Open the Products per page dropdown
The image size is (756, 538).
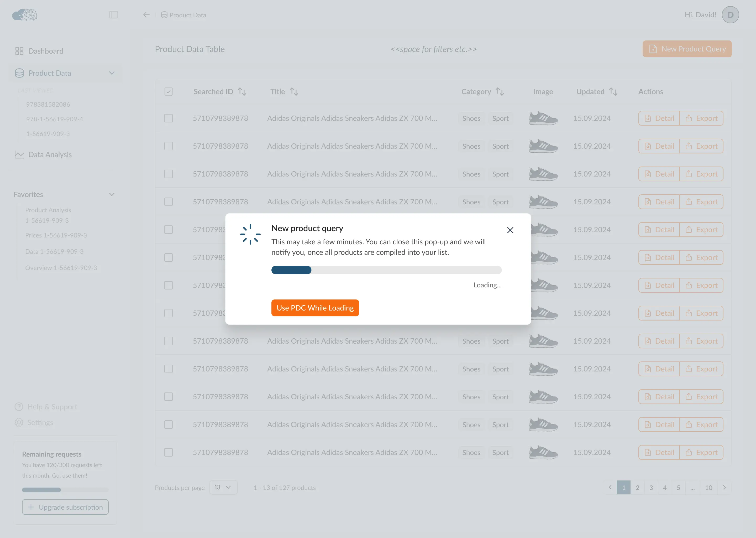223,487
